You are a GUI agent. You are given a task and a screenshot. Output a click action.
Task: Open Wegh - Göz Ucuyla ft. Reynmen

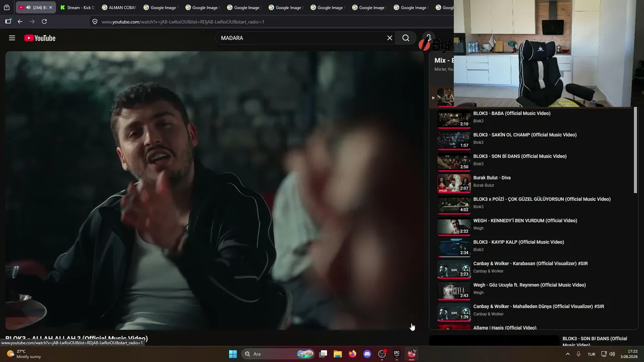click(x=529, y=285)
